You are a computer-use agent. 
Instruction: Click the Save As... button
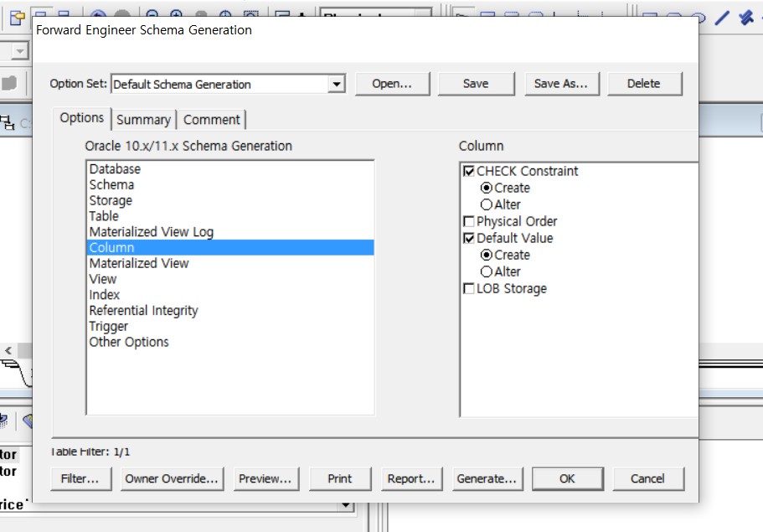coord(561,84)
